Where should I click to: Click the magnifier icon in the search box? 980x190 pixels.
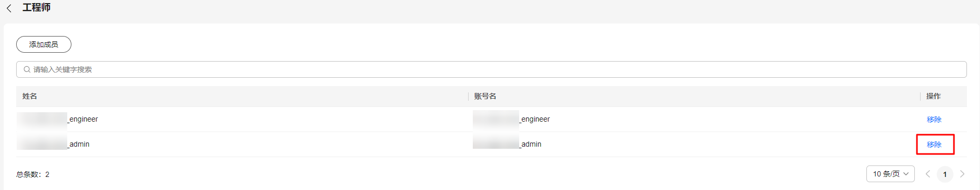tap(27, 69)
